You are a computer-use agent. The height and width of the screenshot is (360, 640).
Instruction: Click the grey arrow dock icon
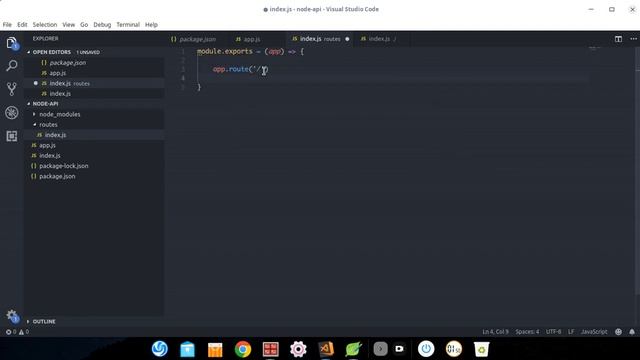(x=380, y=349)
